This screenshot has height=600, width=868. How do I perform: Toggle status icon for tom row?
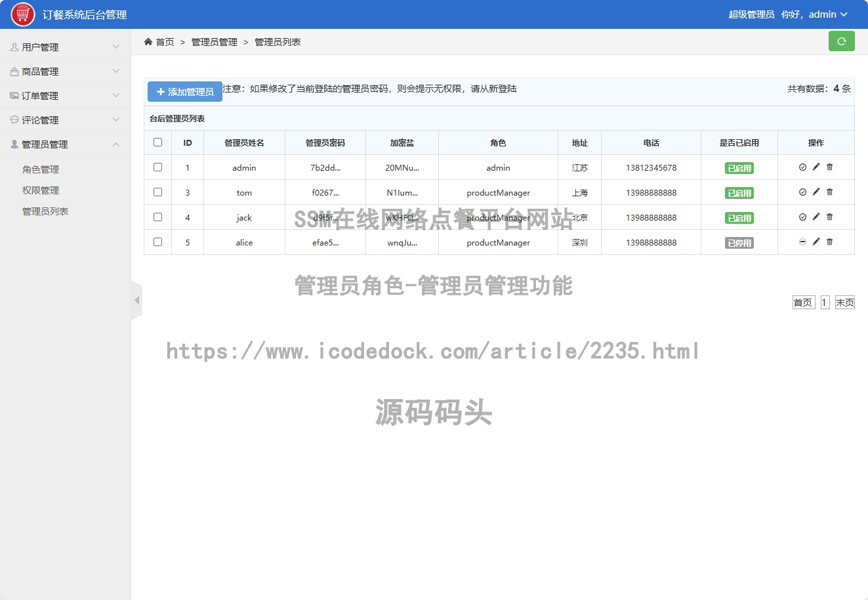[802, 192]
